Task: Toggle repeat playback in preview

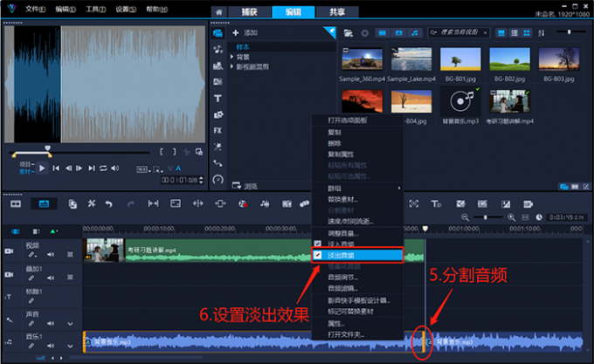Action: coord(103,168)
